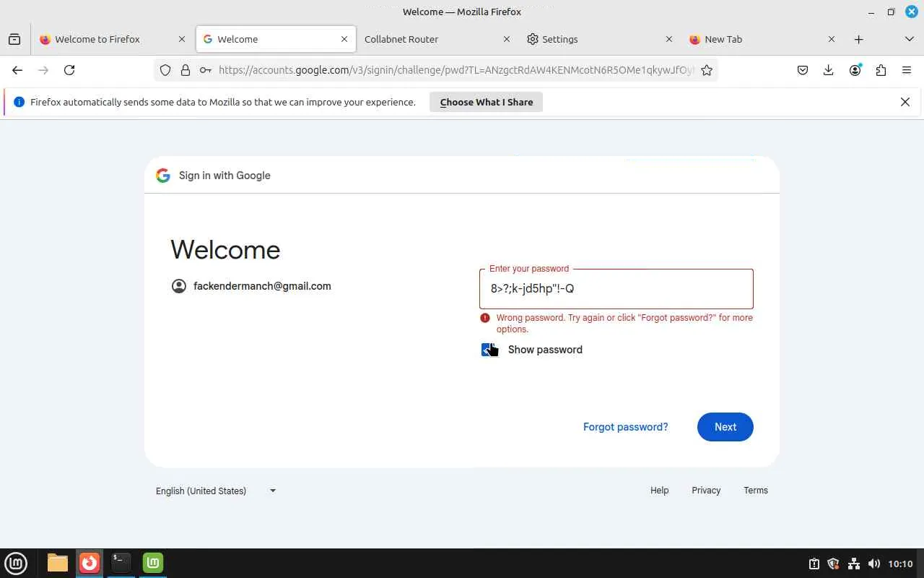This screenshot has width=924, height=578.
Task: Open the clipboard tray icon
Action: [x=814, y=564]
